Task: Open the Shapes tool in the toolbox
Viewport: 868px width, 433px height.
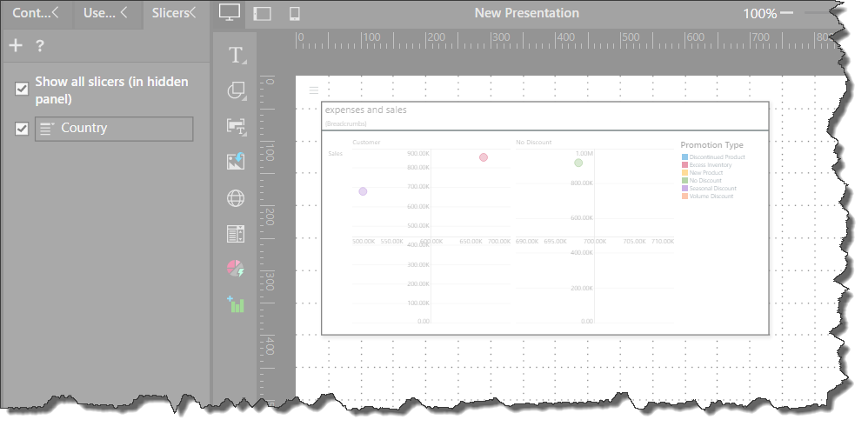Action: [x=237, y=90]
